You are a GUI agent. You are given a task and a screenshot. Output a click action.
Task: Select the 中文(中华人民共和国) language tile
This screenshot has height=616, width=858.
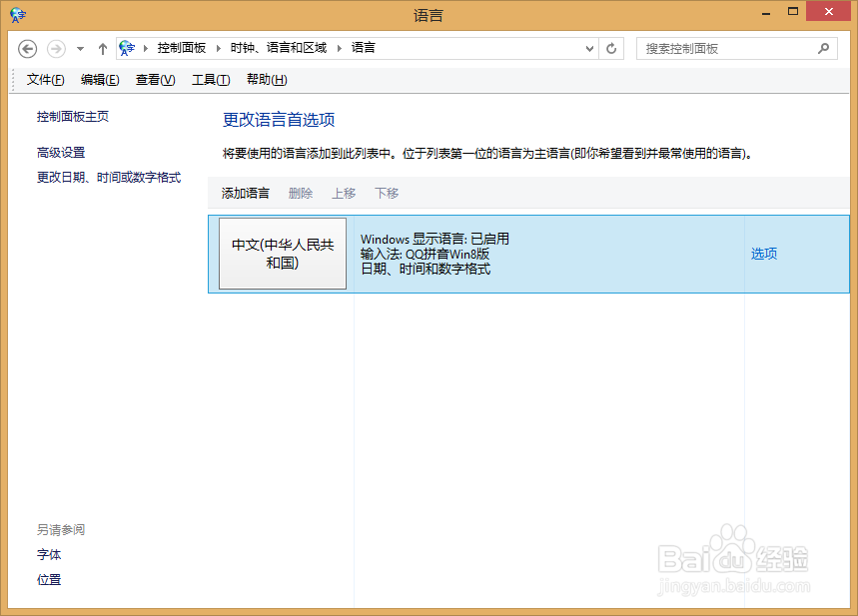pyautogui.click(x=283, y=254)
